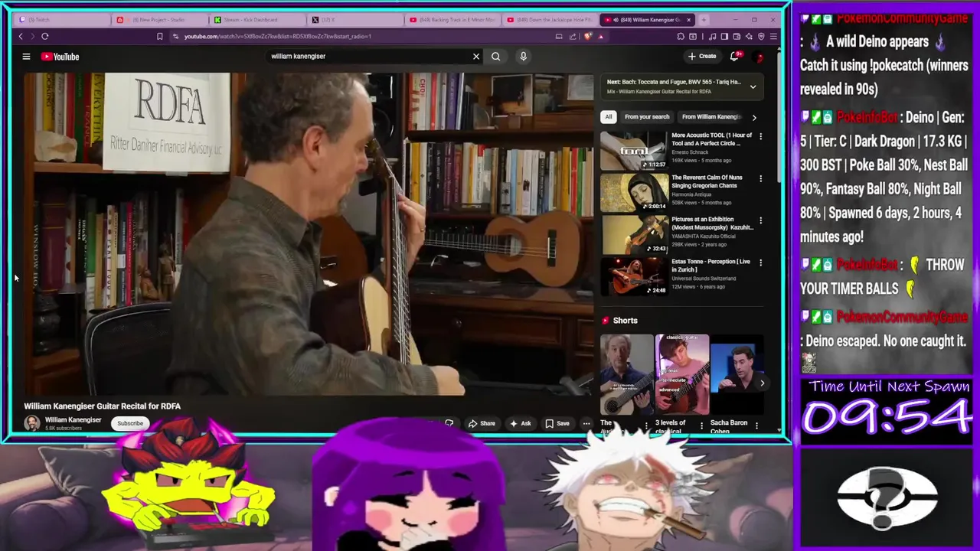
Task: Open more options for Estas Tonne video
Action: click(x=760, y=262)
